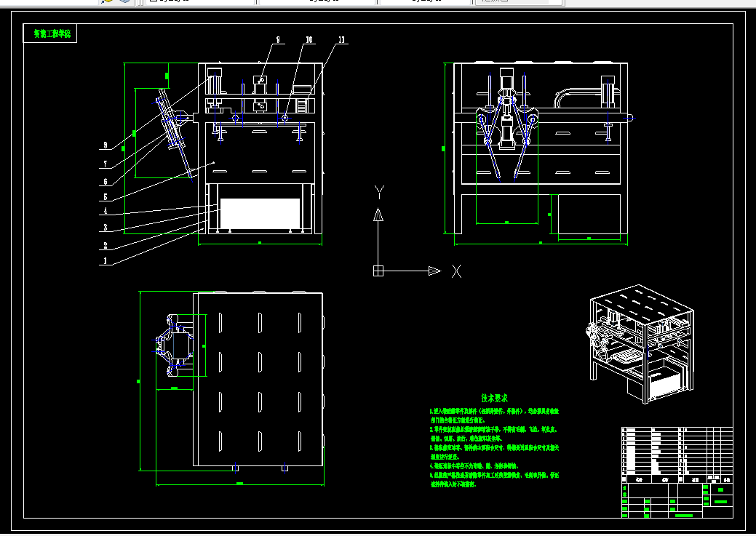Click the X axis label
756x536 pixels.
456,271
